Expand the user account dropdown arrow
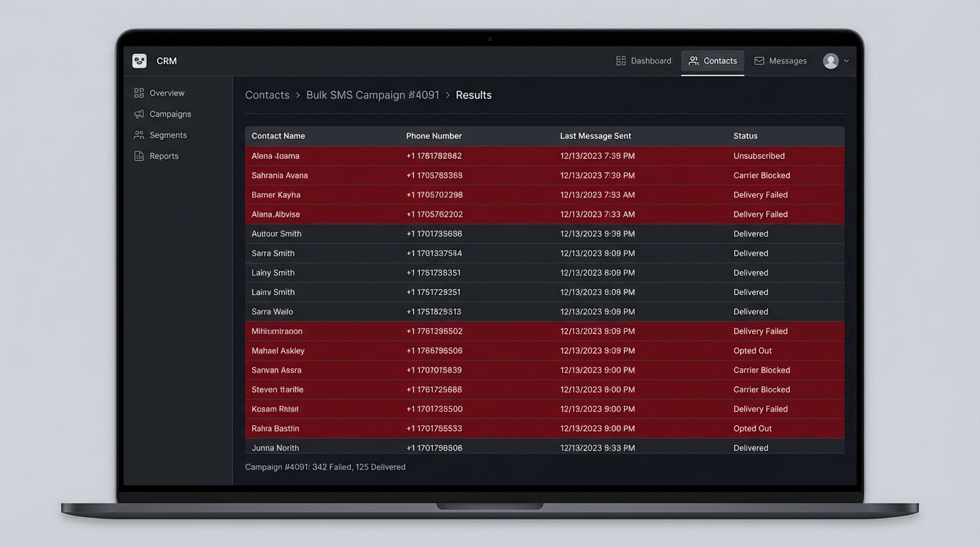The width and height of the screenshot is (980, 547). pos(846,61)
